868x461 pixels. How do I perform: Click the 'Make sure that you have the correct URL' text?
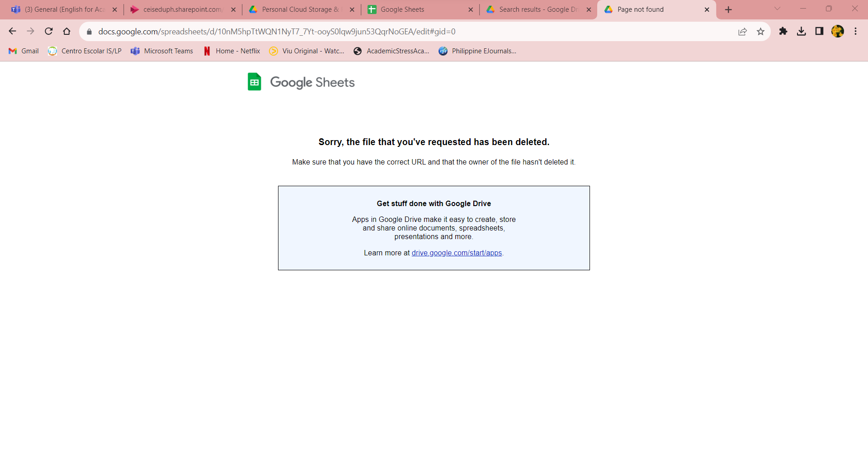point(434,162)
